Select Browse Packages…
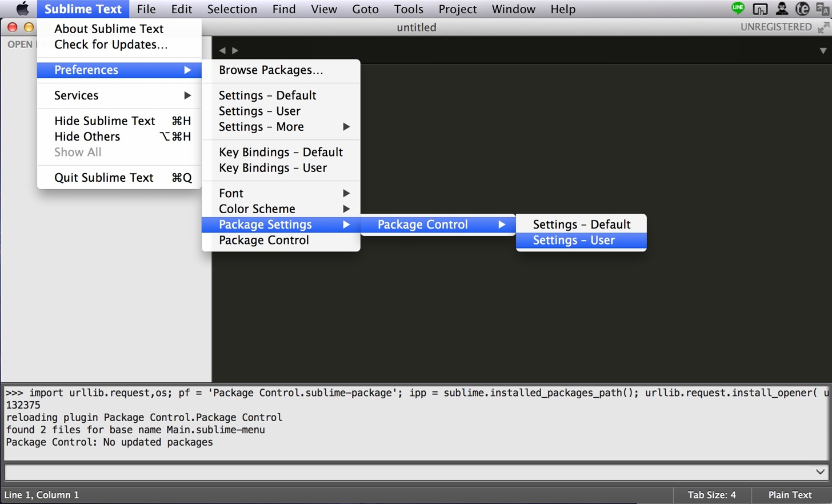 281,70
